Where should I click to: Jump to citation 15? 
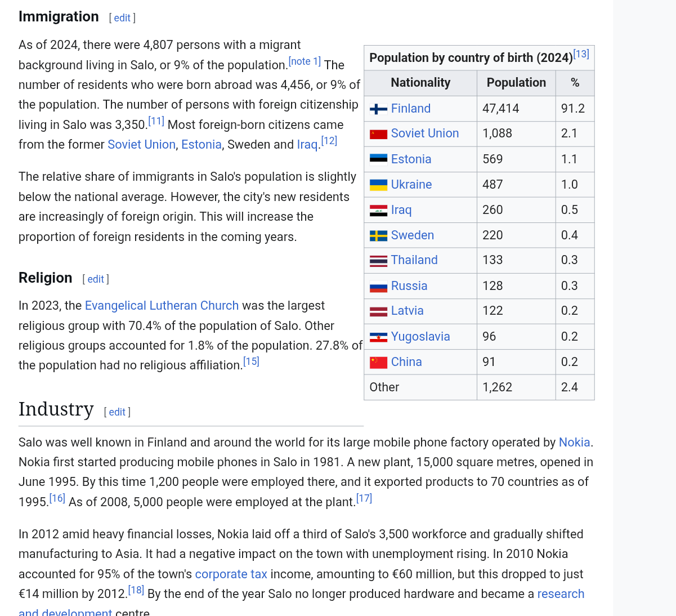pos(251,361)
